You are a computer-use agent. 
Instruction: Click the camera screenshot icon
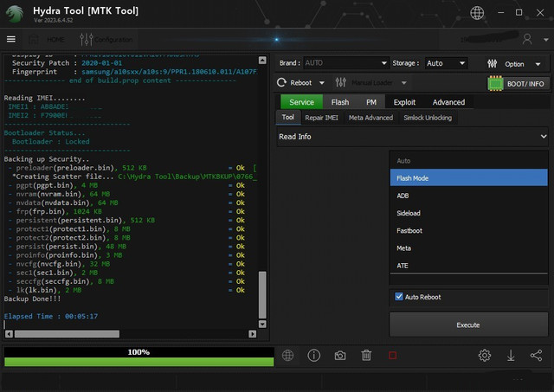(x=340, y=356)
